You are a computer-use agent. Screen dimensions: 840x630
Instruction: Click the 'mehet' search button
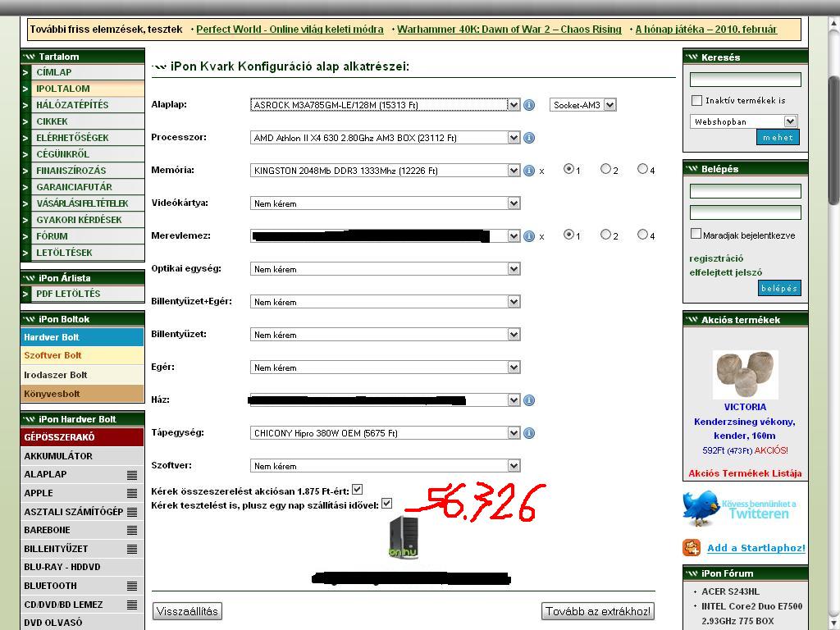point(778,138)
